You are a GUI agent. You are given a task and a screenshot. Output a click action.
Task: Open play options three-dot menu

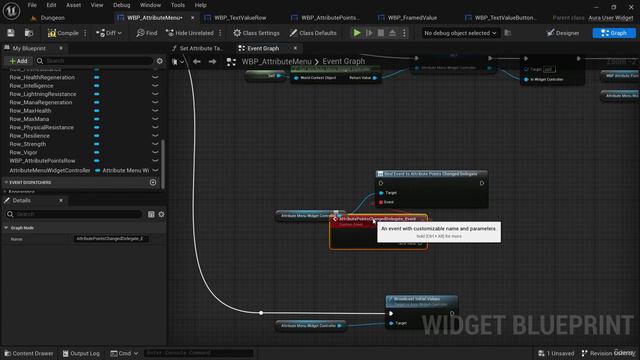coord(404,33)
